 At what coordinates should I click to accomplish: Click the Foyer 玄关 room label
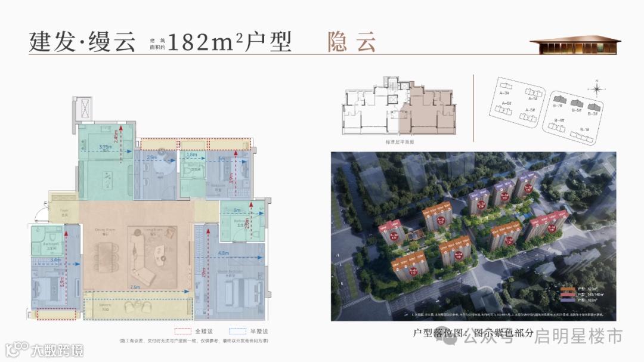pos(64,212)
